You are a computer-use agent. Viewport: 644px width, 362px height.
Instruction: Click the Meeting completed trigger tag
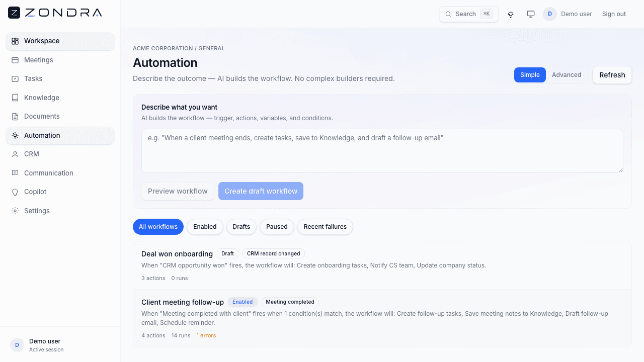290,302
